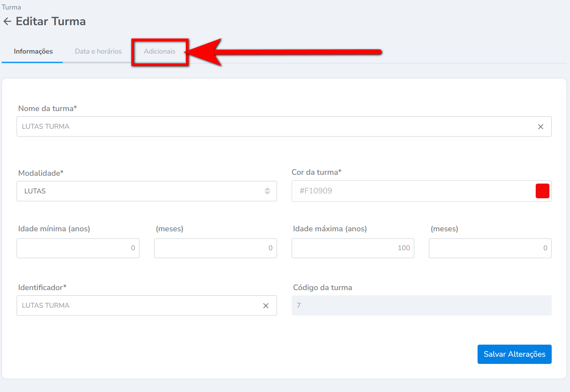
Task: Switch to the Informações tab
Action: coord(33,51)
